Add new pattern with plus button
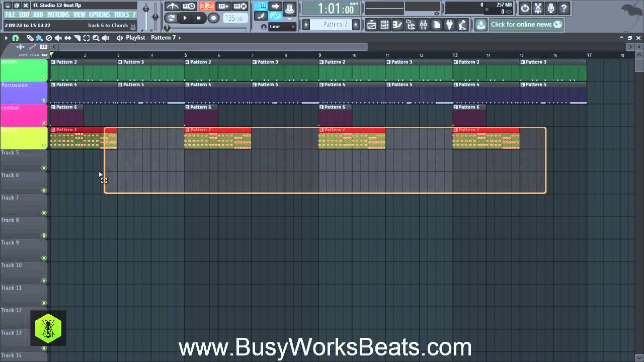 click(356, 25)
